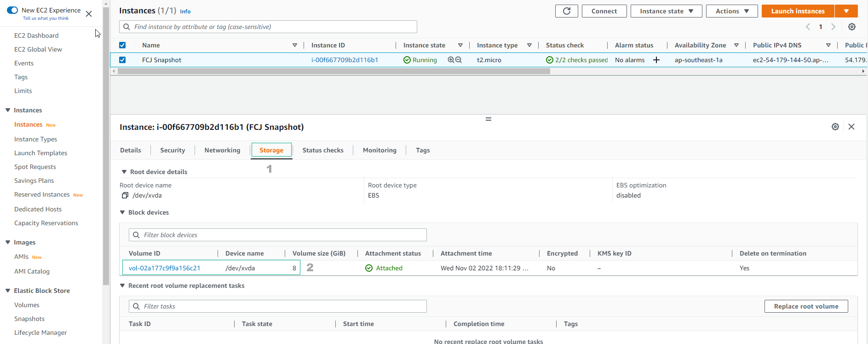Viewport: 868px width, 344px height.
Task: Click sidebar vertical scrollbar
Action: point(106,146)
